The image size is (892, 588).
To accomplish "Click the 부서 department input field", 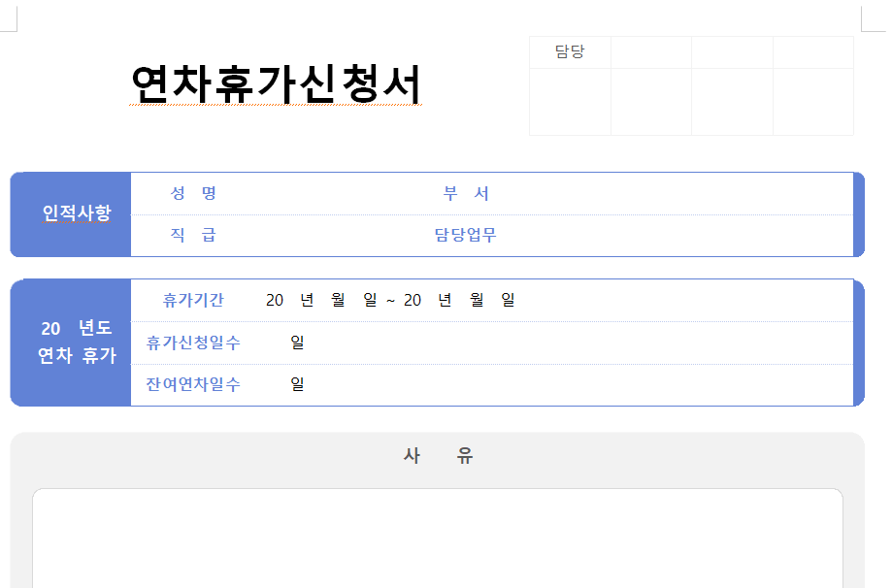I will click(602, 193).
